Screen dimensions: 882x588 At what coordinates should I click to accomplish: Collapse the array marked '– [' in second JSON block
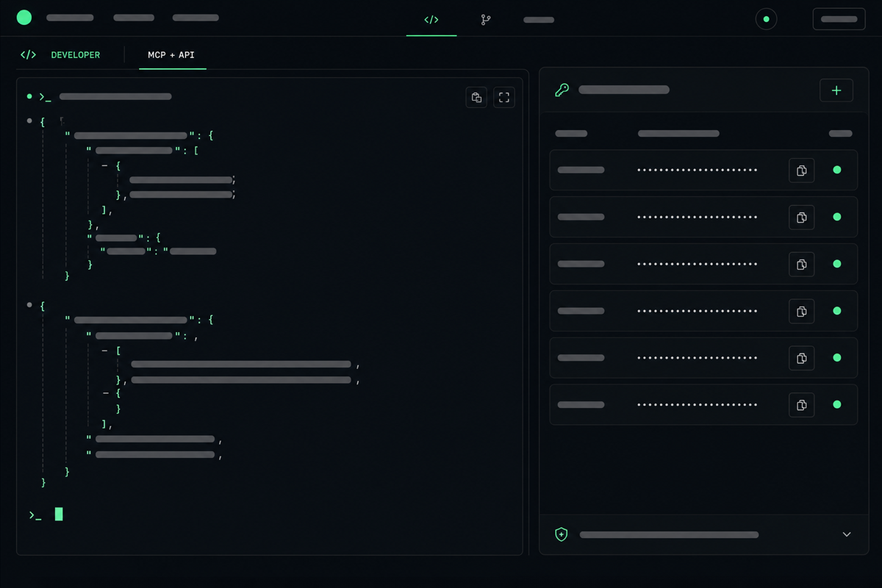[105, 351]
